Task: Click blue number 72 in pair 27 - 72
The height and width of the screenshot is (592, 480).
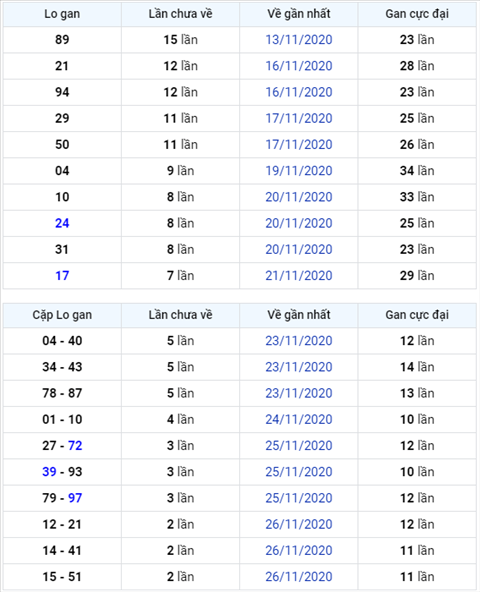Action: click(x=75, y=446)
